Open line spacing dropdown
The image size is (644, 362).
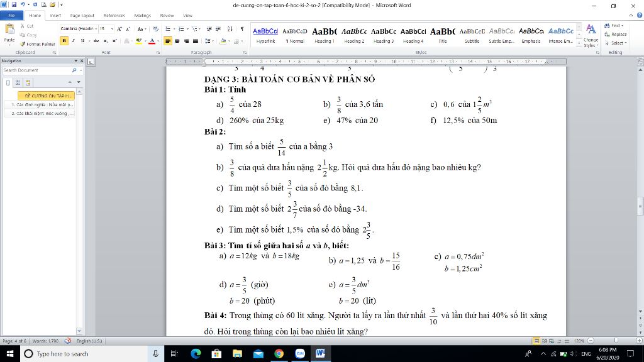coord(209,41)
